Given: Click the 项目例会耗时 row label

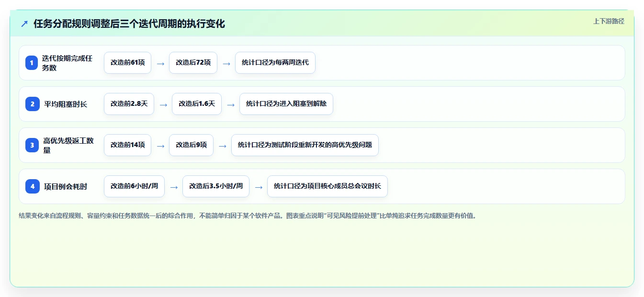Looking at the screenshot, I should pos(66,186).
